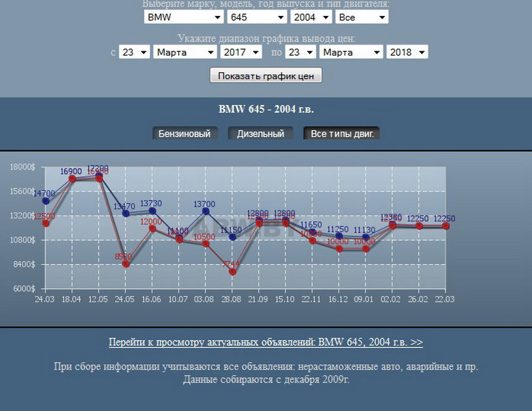
Task: Click the blue data point labeled 11130
Action: 366,237
